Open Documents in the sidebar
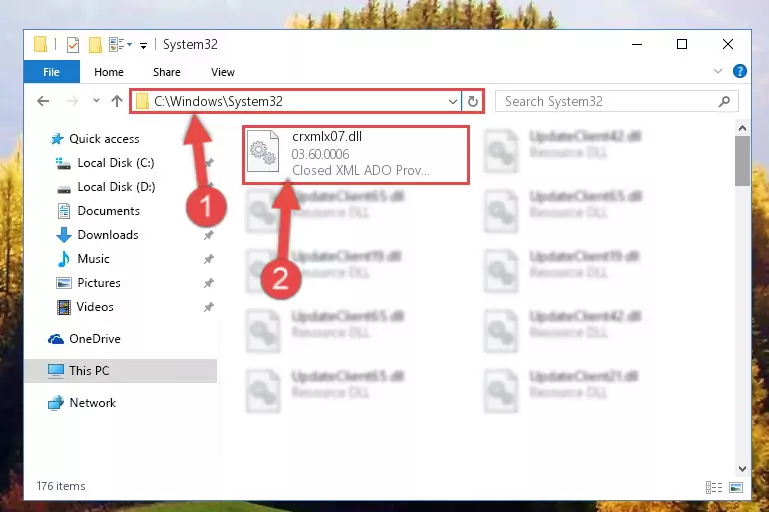The width and height of the screenshot is (769, 512). click(x=108, y=211)
